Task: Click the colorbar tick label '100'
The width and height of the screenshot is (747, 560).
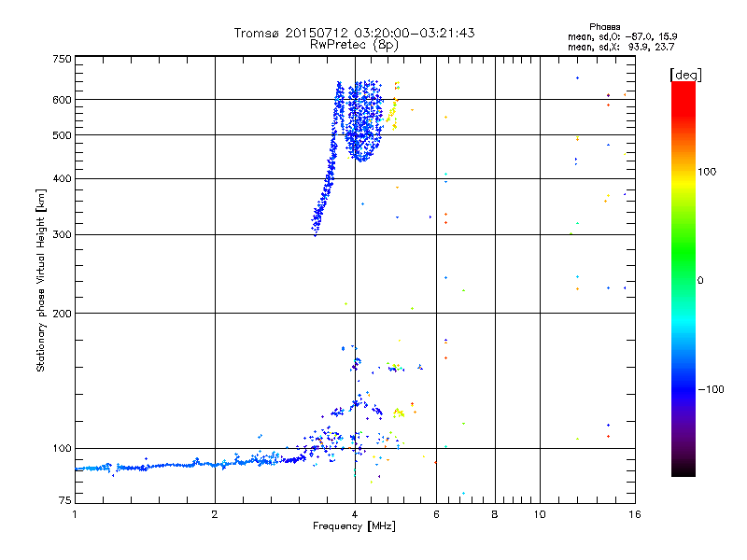Action: (x=707, y=172)
